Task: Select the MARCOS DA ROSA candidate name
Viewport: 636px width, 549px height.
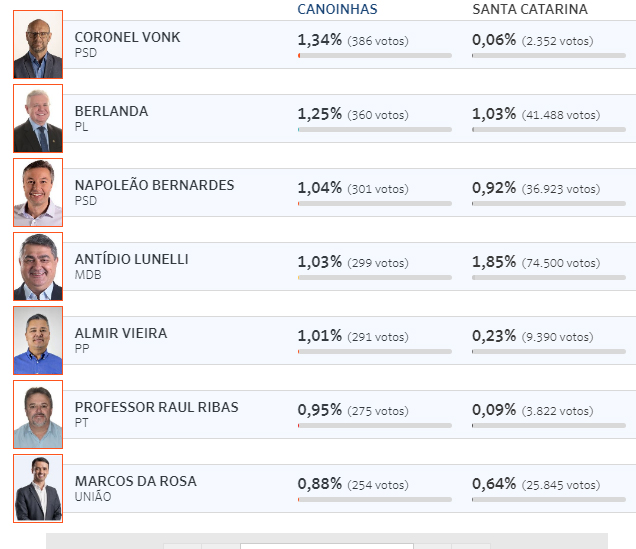Action: coord(135,481)
